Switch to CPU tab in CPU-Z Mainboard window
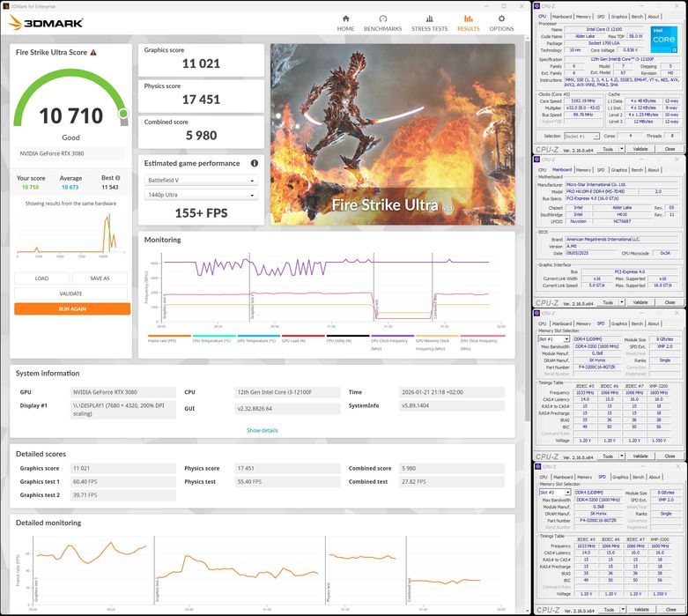Image resolution: width=688 pixels, height=616 pixels. (x=543, y=170)
